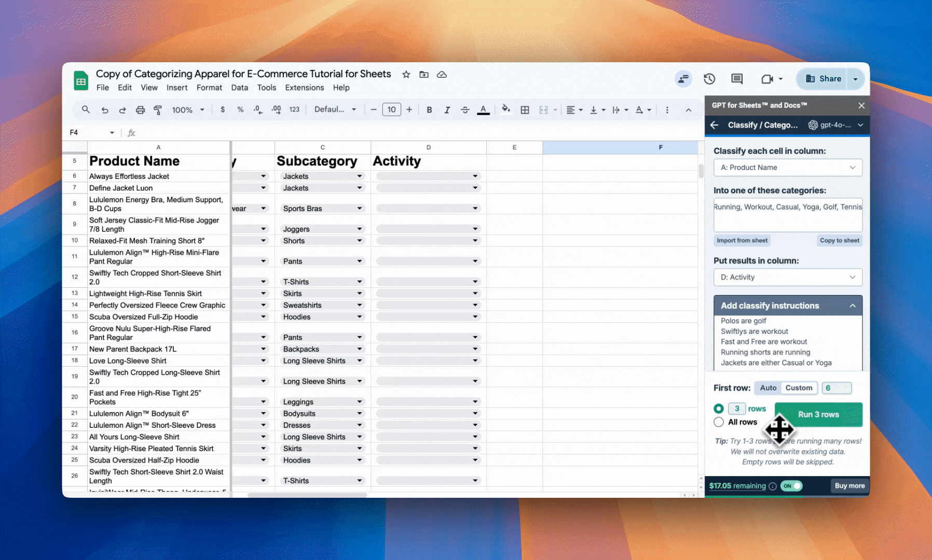This screenshot has width=932, height=560.
Task: Select the Paint format tool
Action: click(158, 110)
